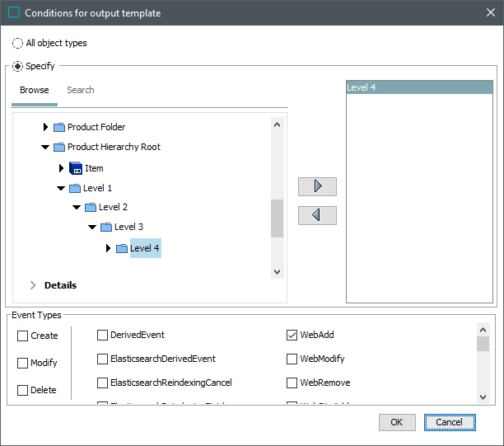
Task: Expand the Level 4 tree node
Action: pos(108,248)
